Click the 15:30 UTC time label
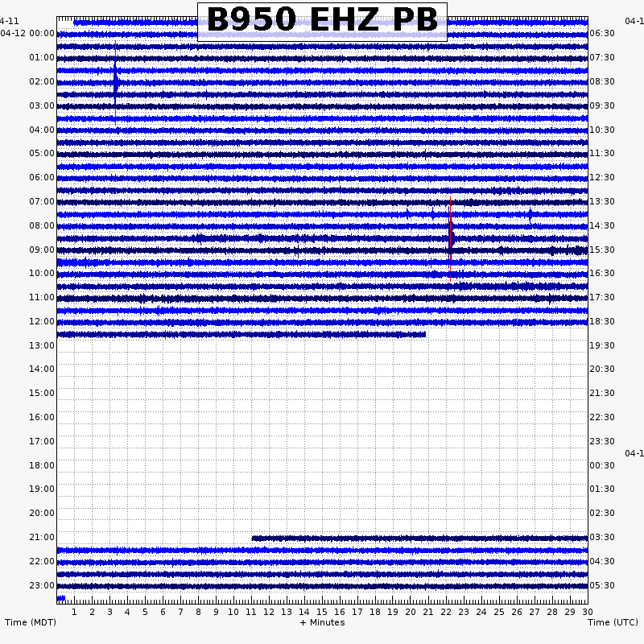The image size is (644, 644). pos(602,250)
